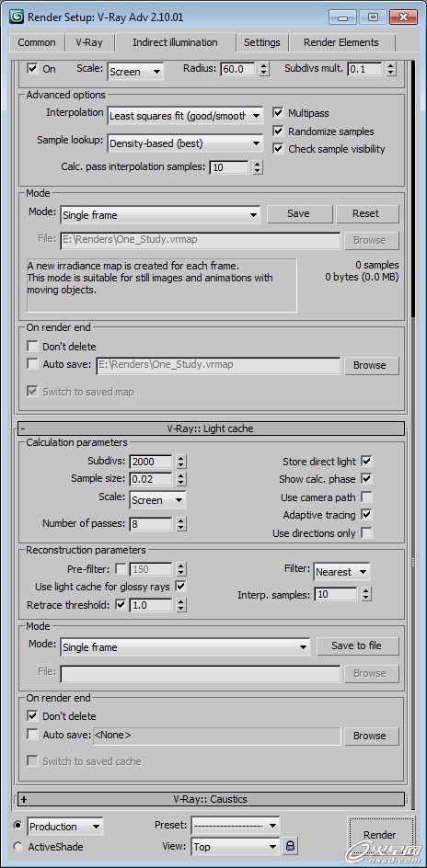Viewport: 427px width, 868px height.
Task: Open the Settings tab
Action: coord(262,42)
